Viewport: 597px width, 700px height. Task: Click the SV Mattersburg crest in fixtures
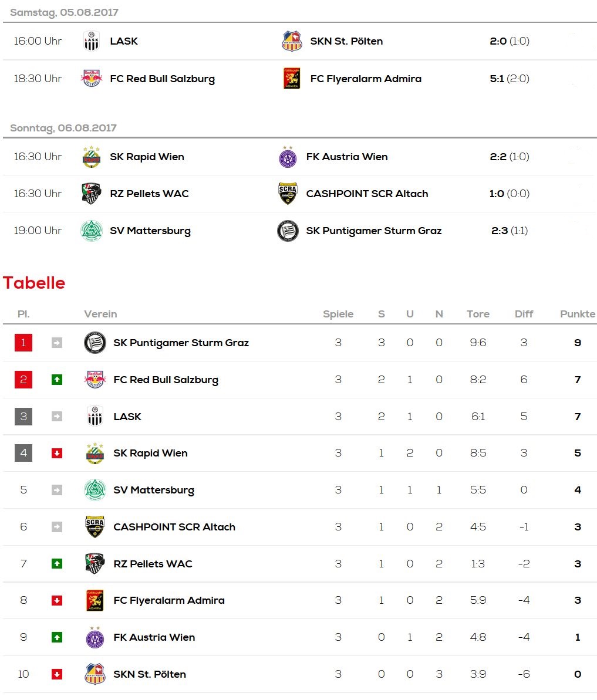92,231
